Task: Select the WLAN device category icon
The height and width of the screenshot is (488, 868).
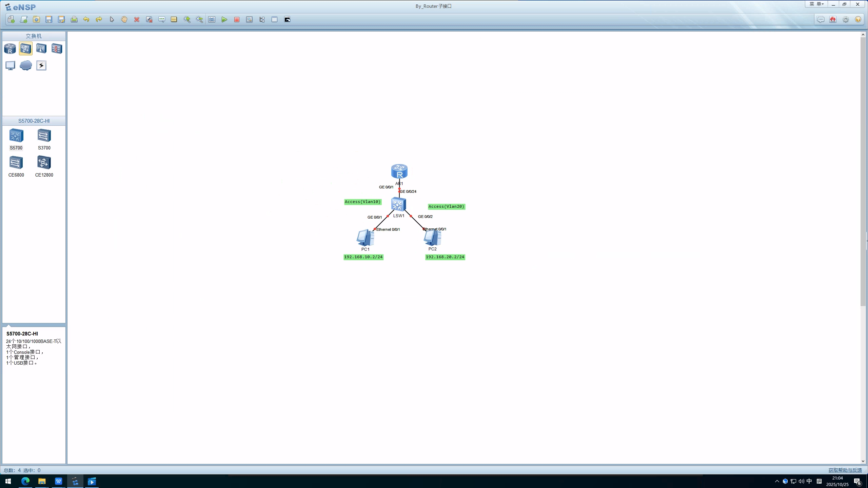Action: tap(41, 49)
